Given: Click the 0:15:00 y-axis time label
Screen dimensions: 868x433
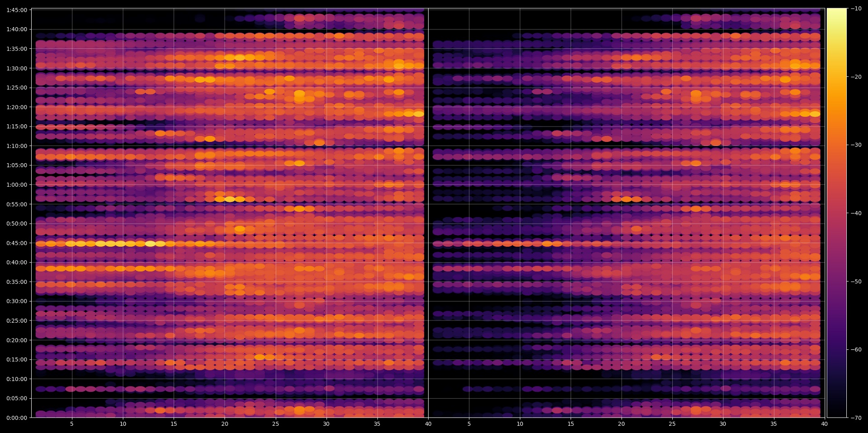Looking at the screenshot, I should [17, 360].
